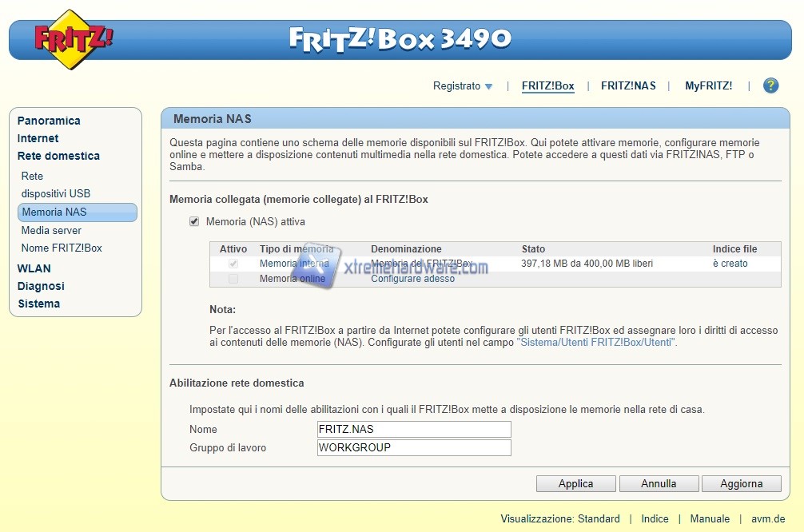Open the MyFRITZ! tab
The width and height of the screenshot is (804, 532).
[x=708, y=86]
